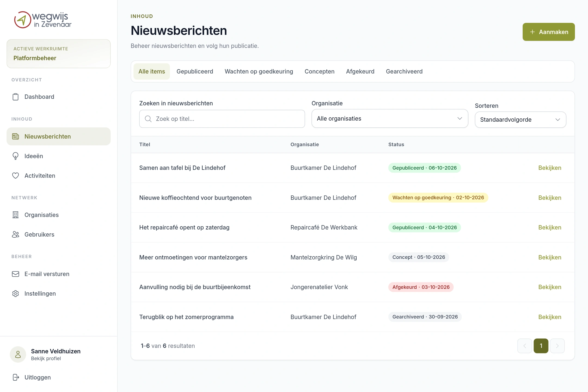
Task: Click the Wegwijs in Zevenaar logo
Action: click(x=43, y=20)
